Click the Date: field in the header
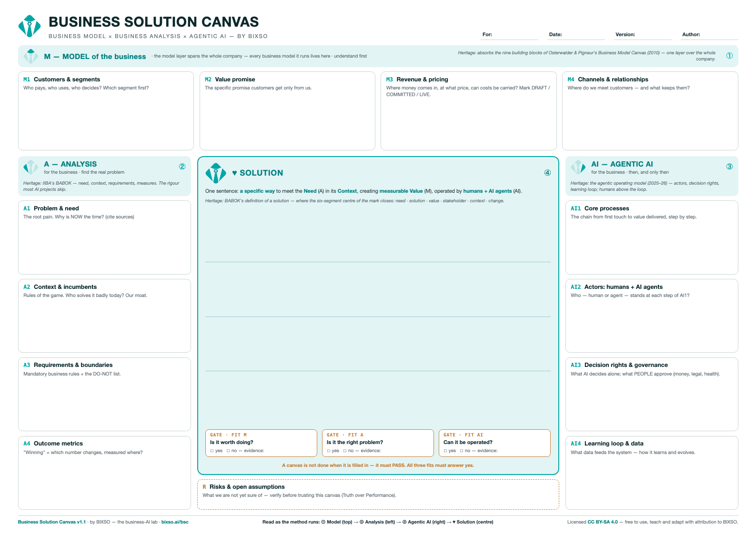 [576, 35]
